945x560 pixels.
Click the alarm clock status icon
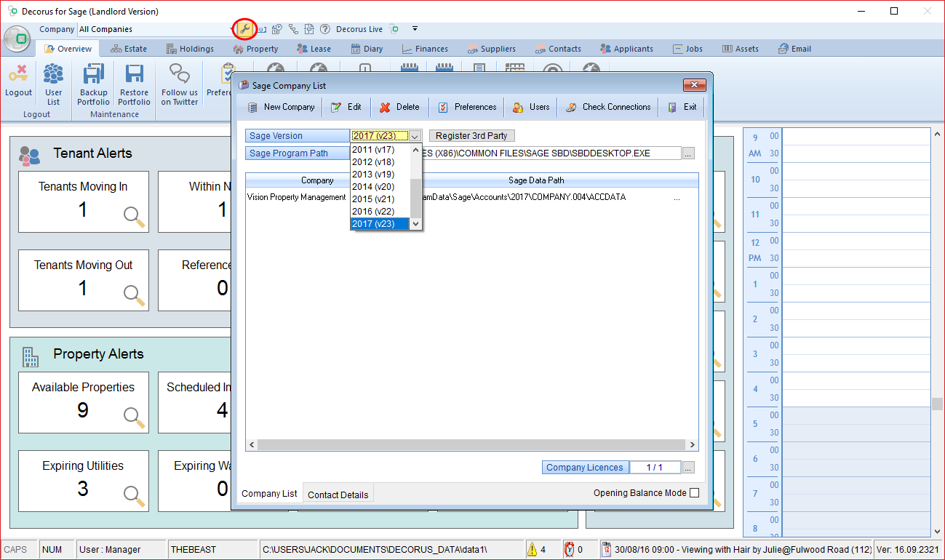[569, 549]
